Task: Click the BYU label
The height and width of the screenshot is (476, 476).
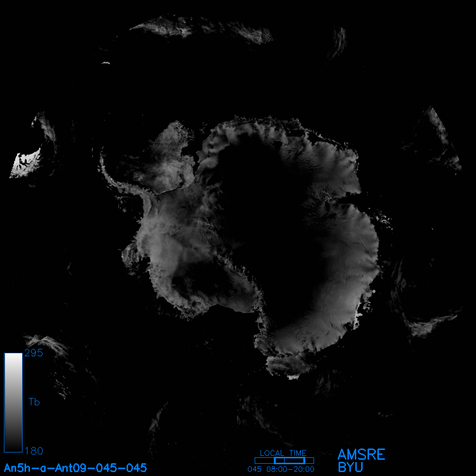Action: pos(350,467)
